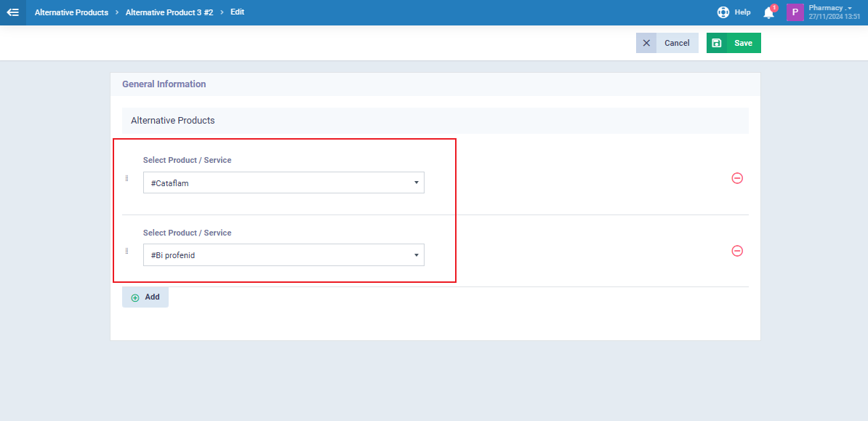
Task: Save the alternative product changes
Action: (734, 43)
